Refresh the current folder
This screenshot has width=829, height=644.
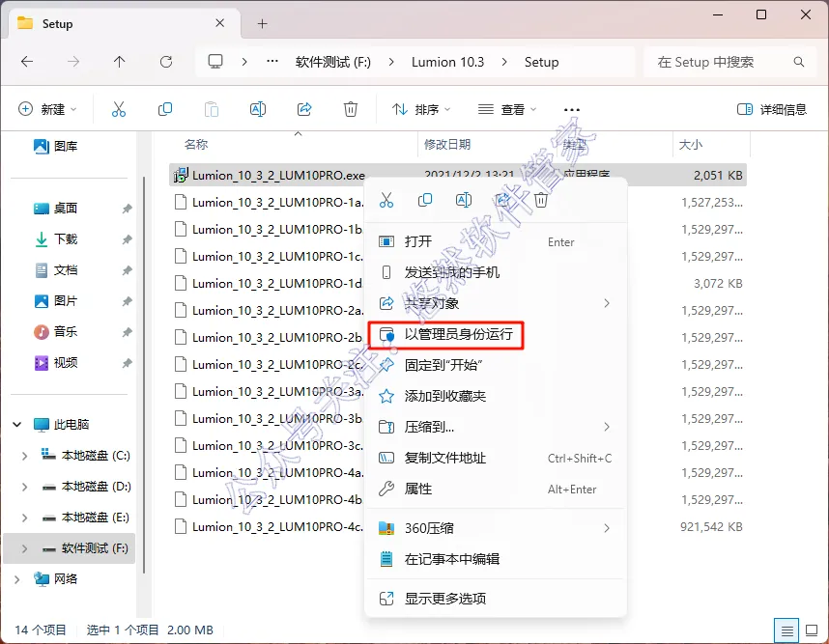coord(166,62)
